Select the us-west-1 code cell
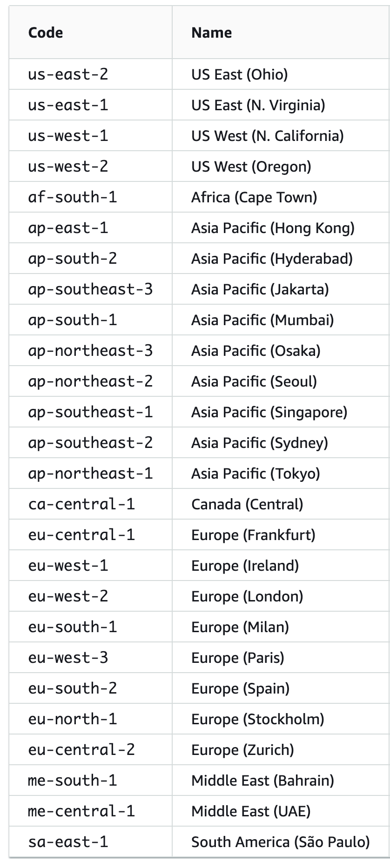Screen dimensions: 390x868 tap(68, 136)
